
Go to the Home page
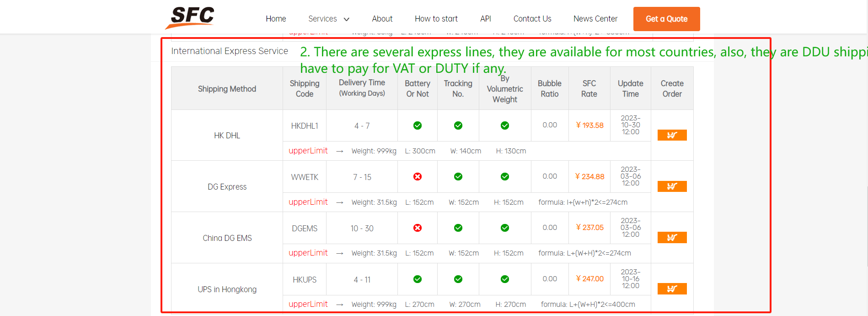coord(276,19)
